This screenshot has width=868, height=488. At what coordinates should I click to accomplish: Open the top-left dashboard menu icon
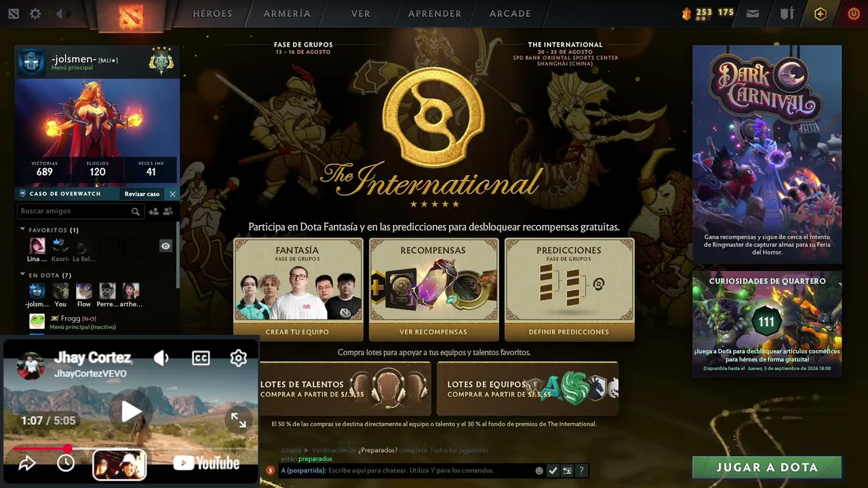14,14
